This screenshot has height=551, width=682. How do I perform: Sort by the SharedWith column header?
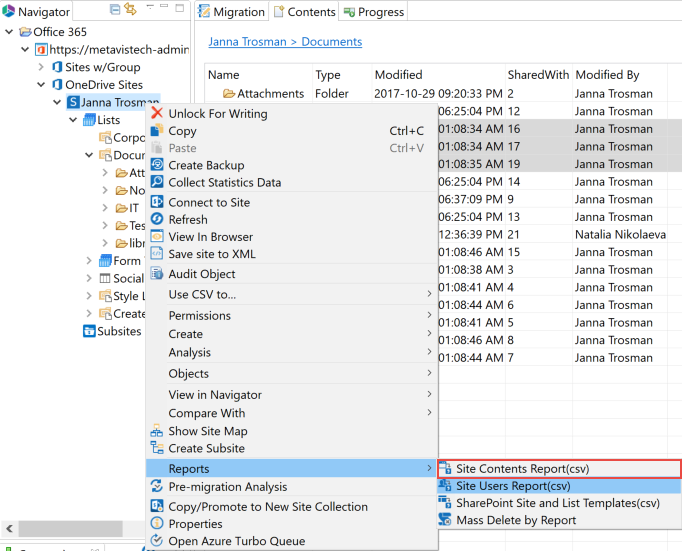coord(538,75)
